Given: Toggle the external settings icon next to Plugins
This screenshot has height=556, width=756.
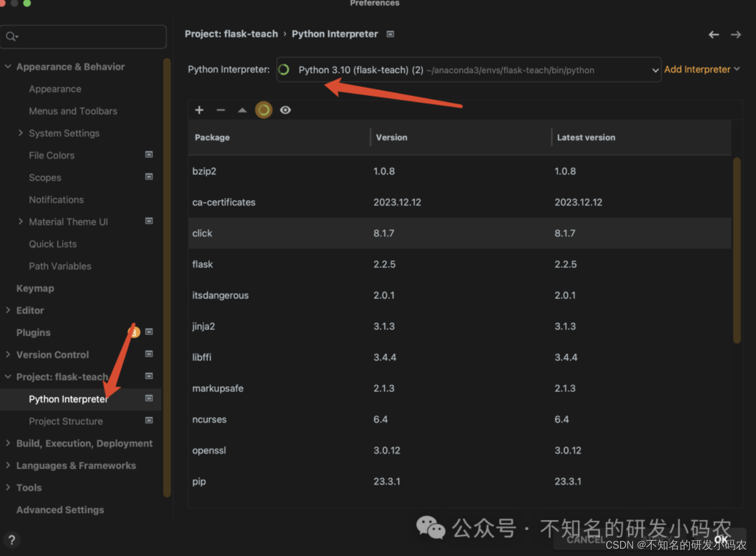Looking at the screenshot, I should click(149, 332).
